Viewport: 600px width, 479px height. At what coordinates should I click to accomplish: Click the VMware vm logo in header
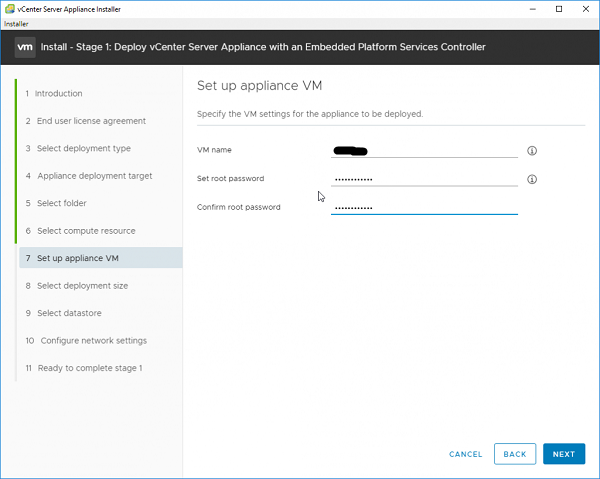(25, 47)
